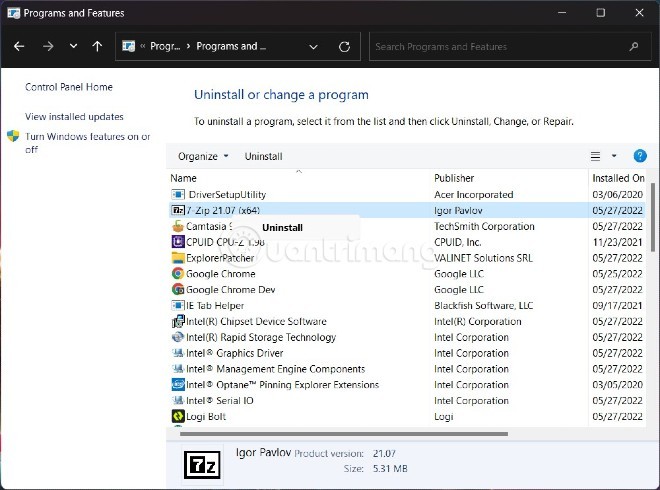Screen dimensions: 660x490
Task: Open the Organize dropdown menu
Action: click(x=203, y=156)
